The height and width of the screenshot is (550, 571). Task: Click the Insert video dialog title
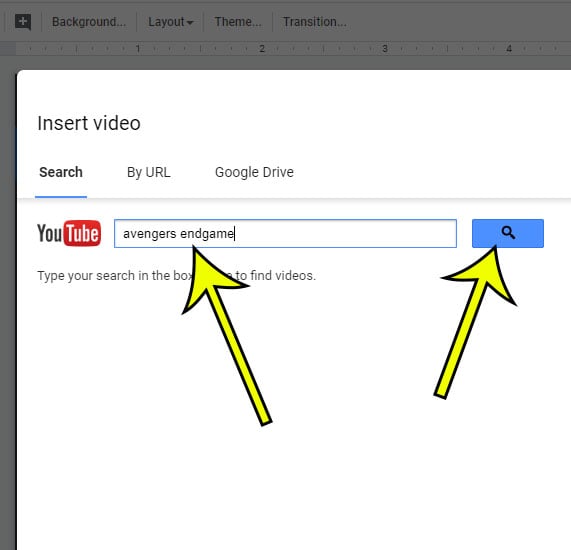pos(89,123)
